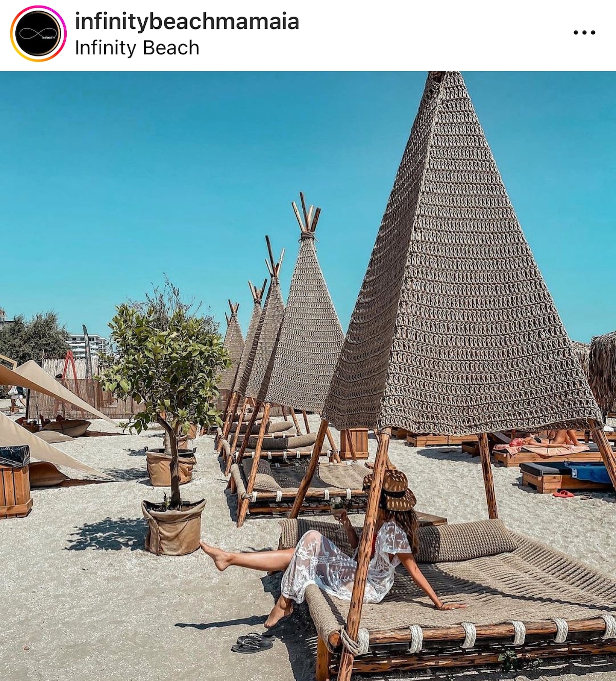The height and width of the screenshot is (681, 616).
Task: Tap the black flip-flops on sand
Action: point(252,641)
